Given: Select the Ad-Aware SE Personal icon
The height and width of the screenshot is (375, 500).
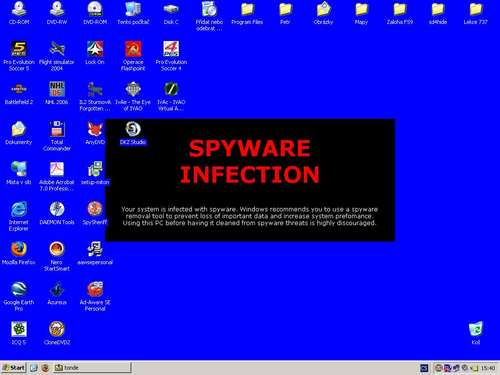Looking at the screenshot, I should (x=95, y=289).
